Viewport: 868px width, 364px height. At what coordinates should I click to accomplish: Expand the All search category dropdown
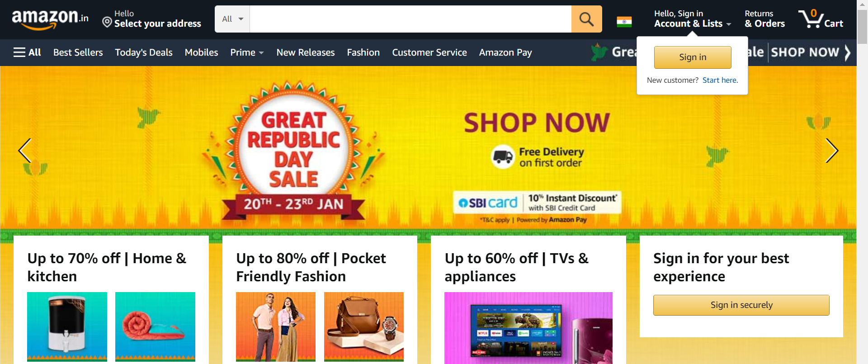pos(232,19)
